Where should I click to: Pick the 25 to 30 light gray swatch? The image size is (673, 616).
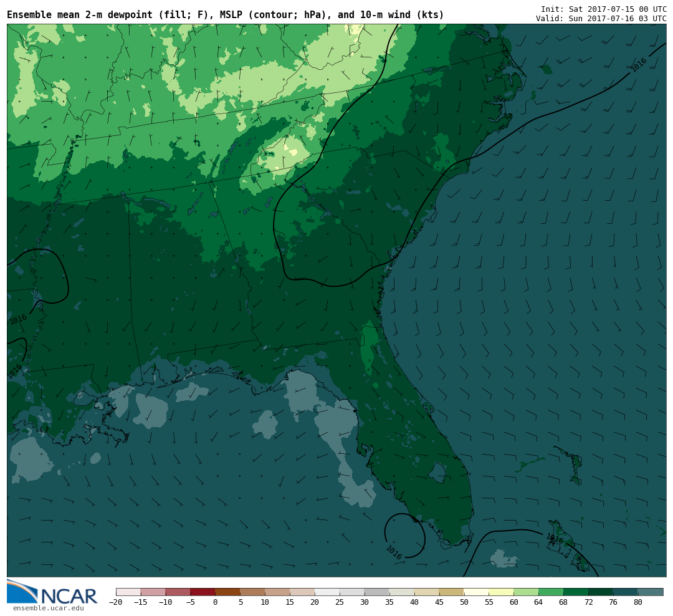(x=352, y=592)
